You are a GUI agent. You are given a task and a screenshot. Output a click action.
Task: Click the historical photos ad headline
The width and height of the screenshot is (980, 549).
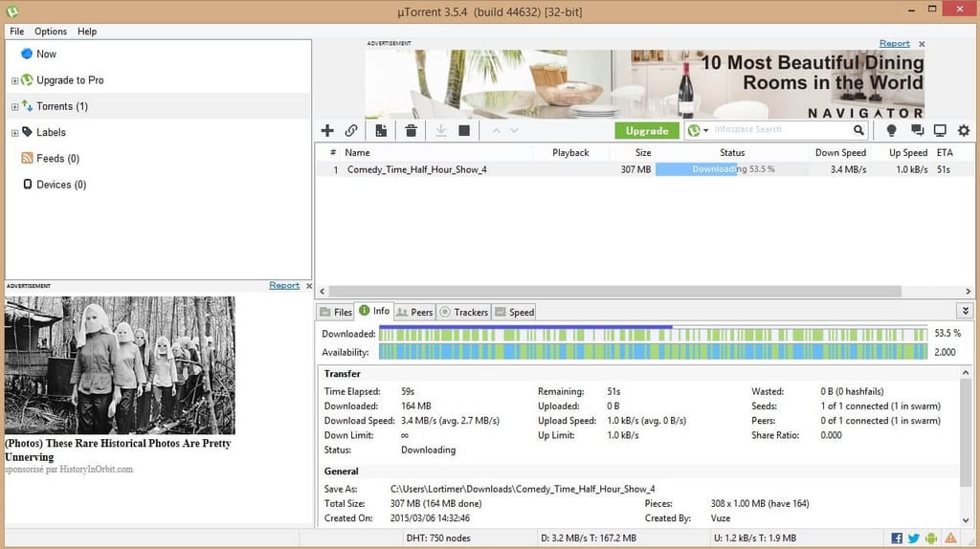tap(118, 450)
